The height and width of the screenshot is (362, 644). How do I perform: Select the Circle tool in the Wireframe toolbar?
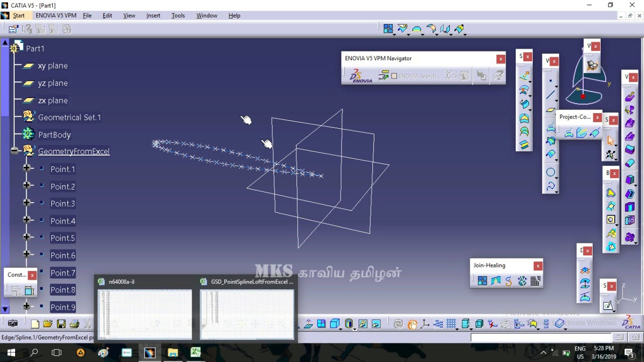550,172
